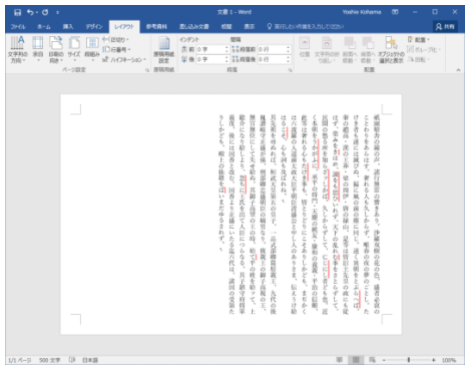Increase 段落前 spacing with up arrow

pyautogui.click(x=288, y=48)
